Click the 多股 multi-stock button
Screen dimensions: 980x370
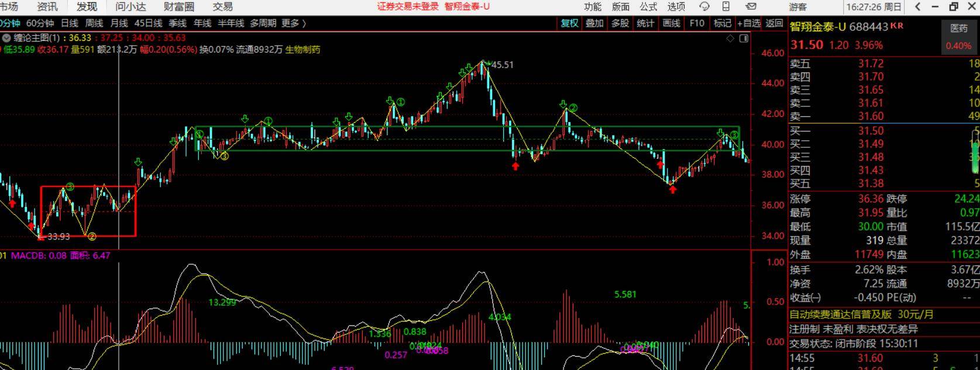[x=620, y=23]
